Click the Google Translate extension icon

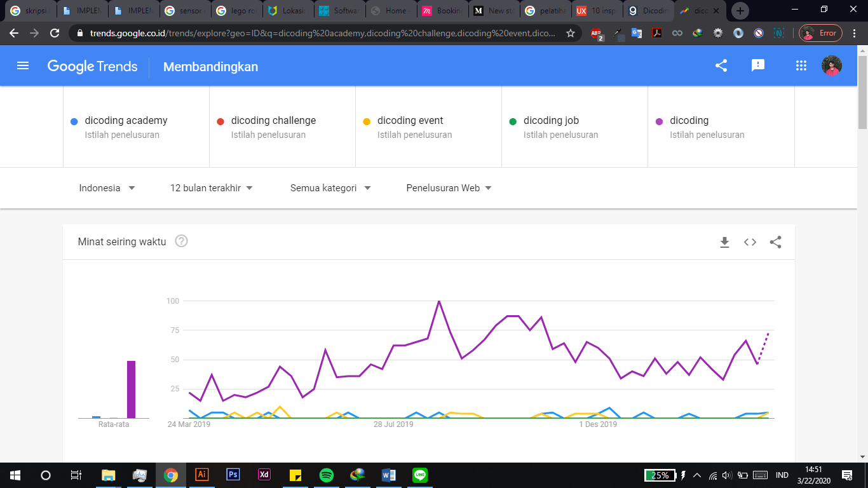tap(637, 33)
